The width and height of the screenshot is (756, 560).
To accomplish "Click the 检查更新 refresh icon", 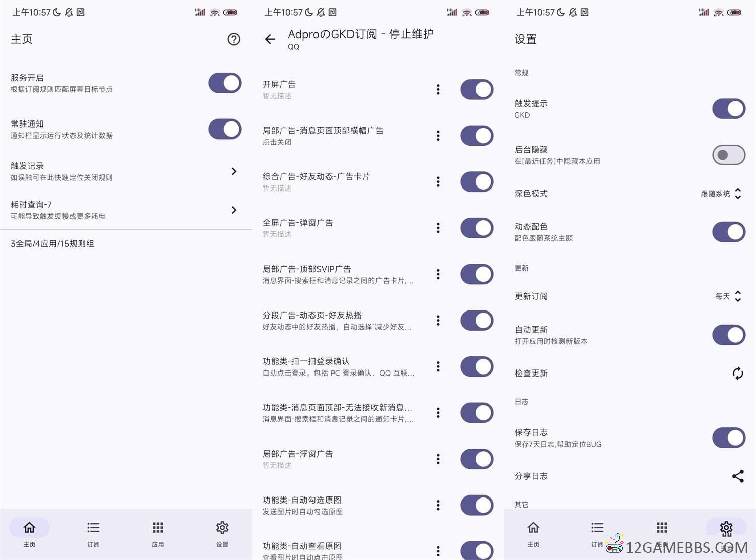I will click(738, 373).
